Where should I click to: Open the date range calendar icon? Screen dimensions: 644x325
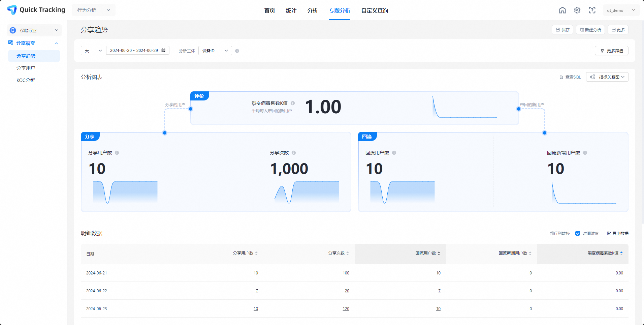[163, 50]
